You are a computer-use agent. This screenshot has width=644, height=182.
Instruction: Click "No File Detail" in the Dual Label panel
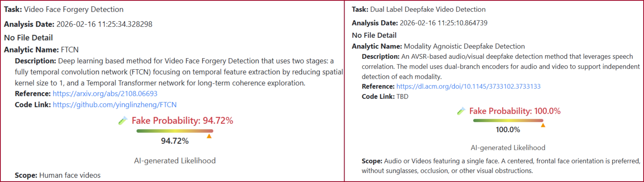click(x=374, y=35)
